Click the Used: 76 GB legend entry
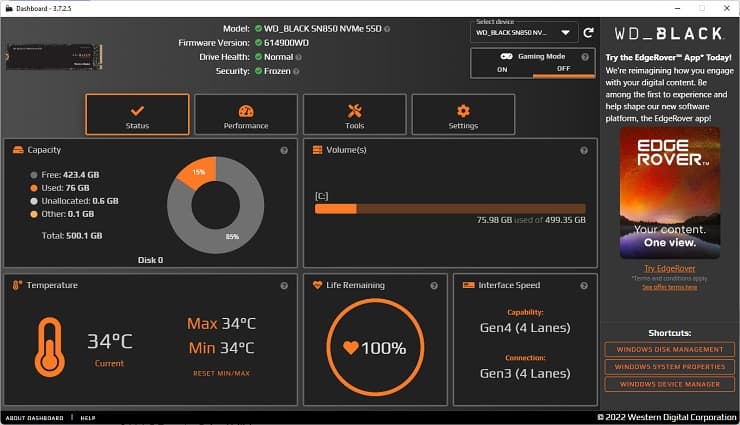Screen dimensions: 740x425 (x=60, y=188)
